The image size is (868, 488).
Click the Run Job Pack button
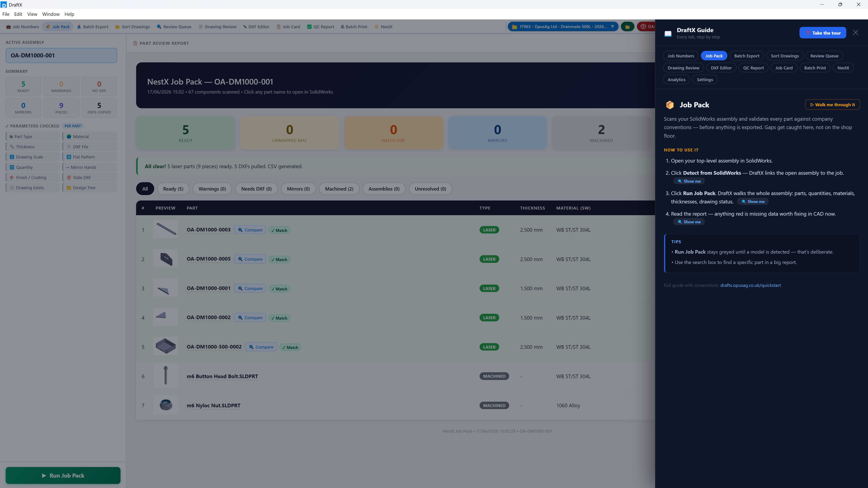tap(63, 476)
